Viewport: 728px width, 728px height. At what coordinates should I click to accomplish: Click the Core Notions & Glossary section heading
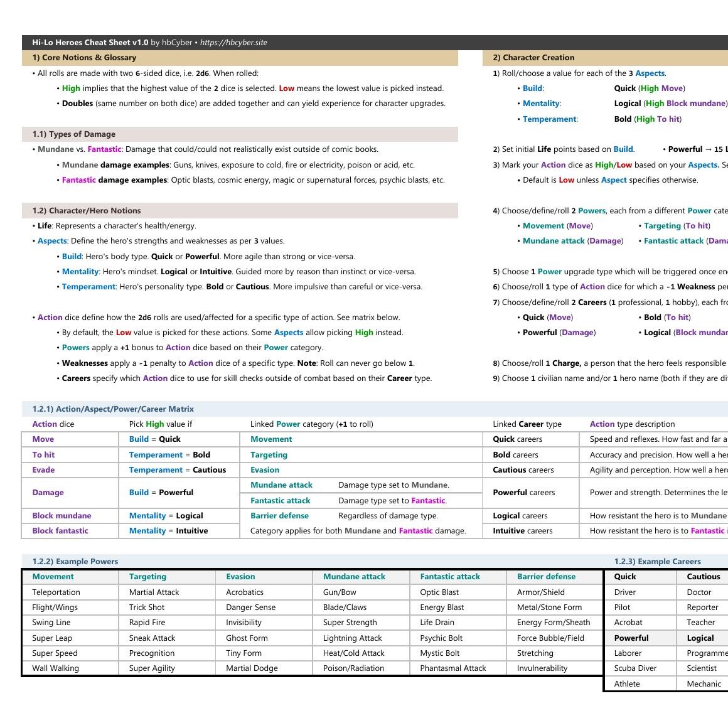(84, 58)
